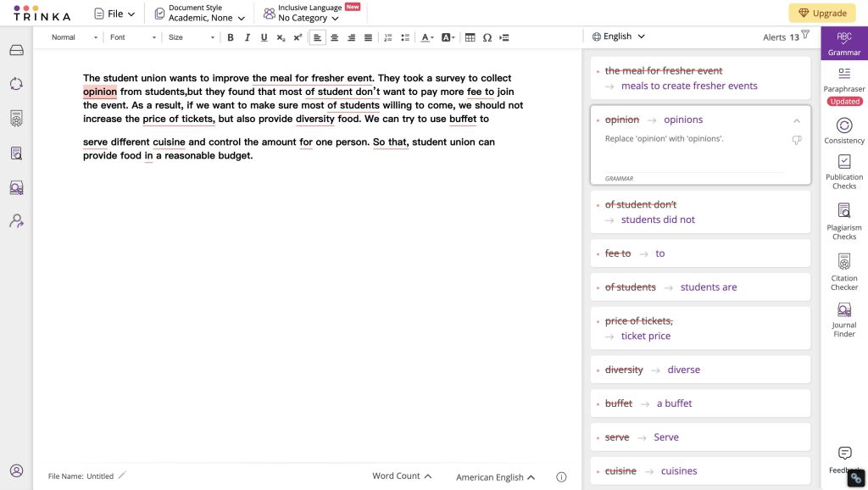Open the Document Style dropdown

(200, 13)
